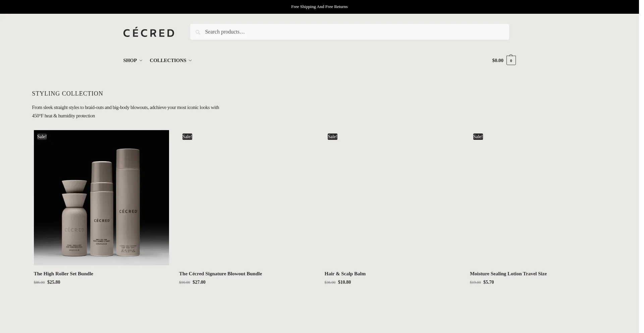Click the search magnifier icon
This screenshot has height=333, width=644.
coord(198,32)
